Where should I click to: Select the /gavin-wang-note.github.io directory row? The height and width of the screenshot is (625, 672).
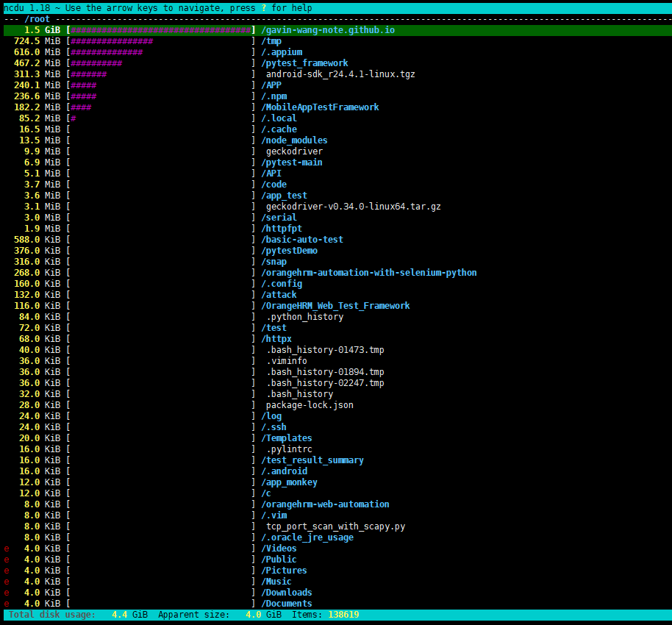[328, 30]
